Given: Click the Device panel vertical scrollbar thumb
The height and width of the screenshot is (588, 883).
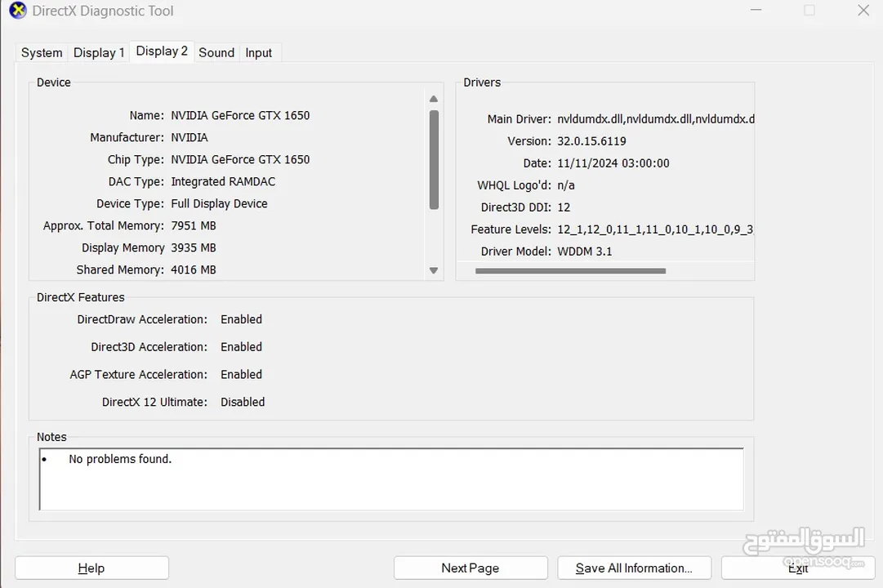Looking at the screenshot, I should (434, 160).
